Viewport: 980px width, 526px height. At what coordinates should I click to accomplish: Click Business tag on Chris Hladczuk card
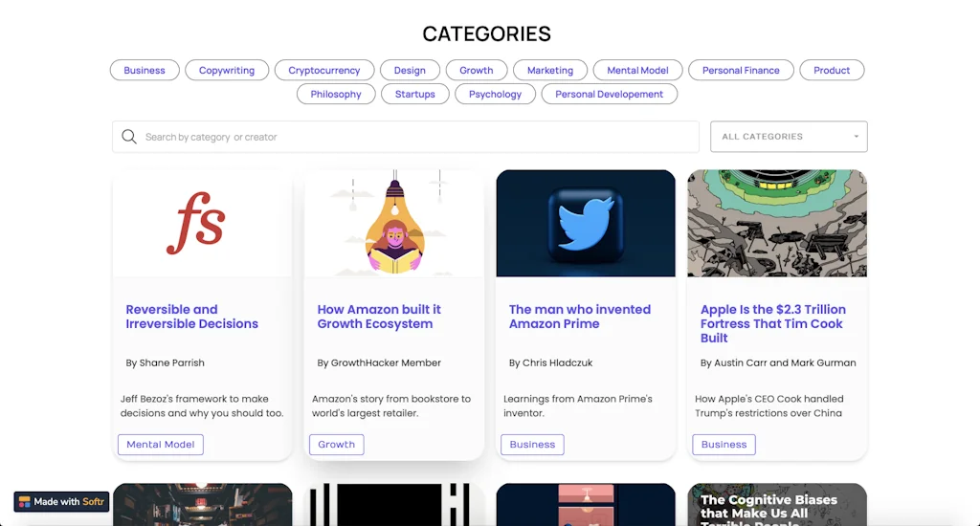point(532,444)
